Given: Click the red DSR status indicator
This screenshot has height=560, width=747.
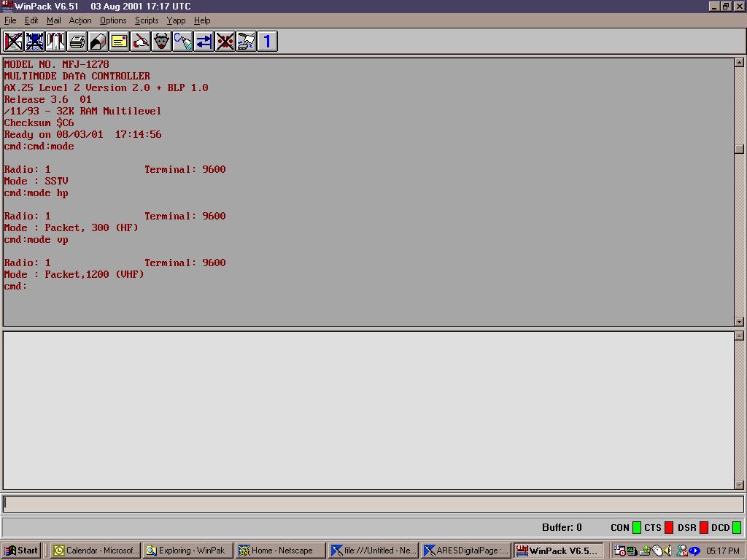Looking at the screenshot, I should click(704, 527).
